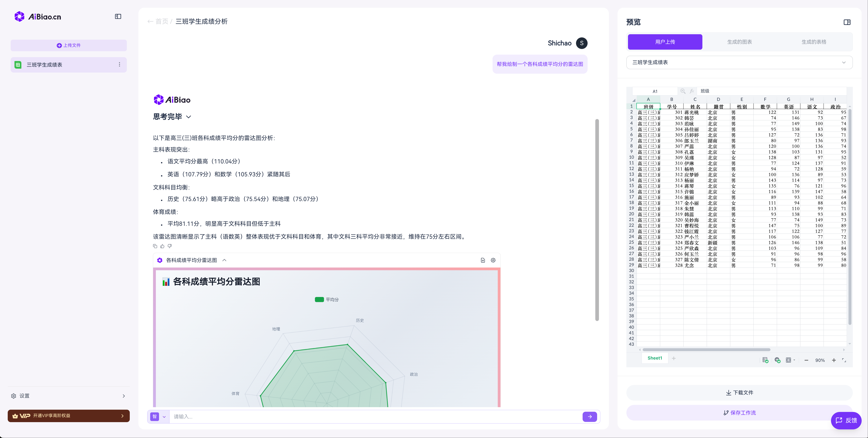Viewport: 868px width, 438px height.
Task: Go back with the arrow icon
Action: 150,22
